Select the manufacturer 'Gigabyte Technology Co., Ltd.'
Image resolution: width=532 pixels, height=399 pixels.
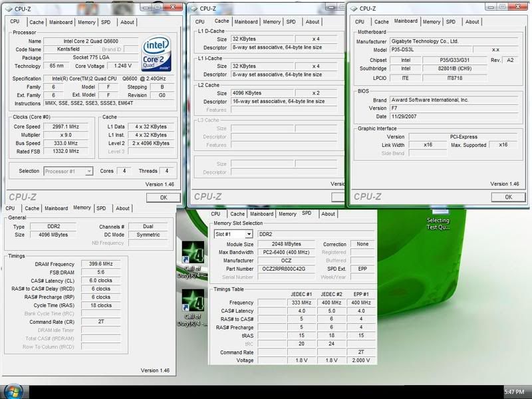coord(454,41)
